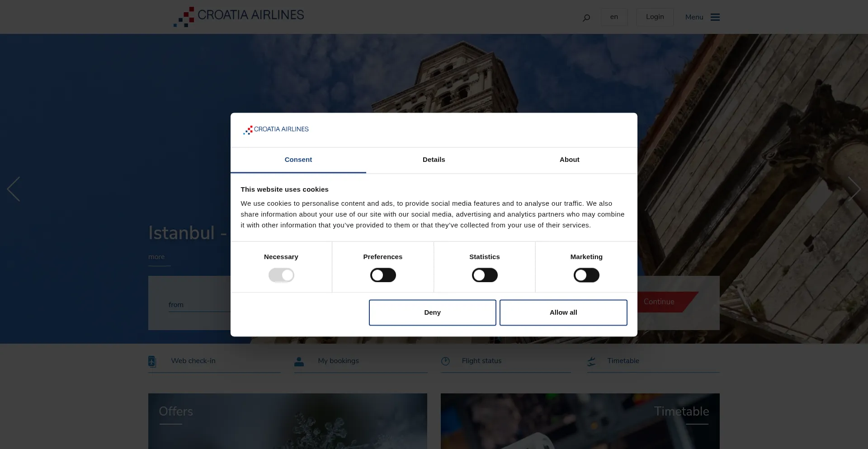Enable the Preferences cookies toggle
Screen dimensions: 868x449
383,275
